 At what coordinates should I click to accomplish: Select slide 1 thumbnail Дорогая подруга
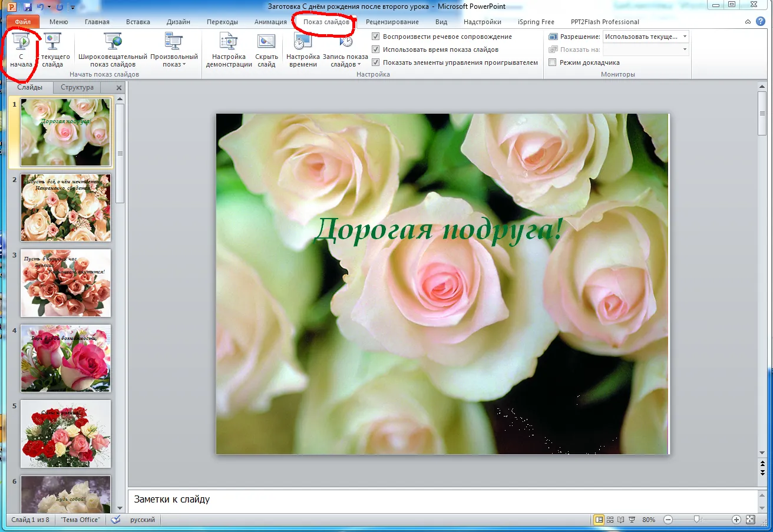coord(65,132)
